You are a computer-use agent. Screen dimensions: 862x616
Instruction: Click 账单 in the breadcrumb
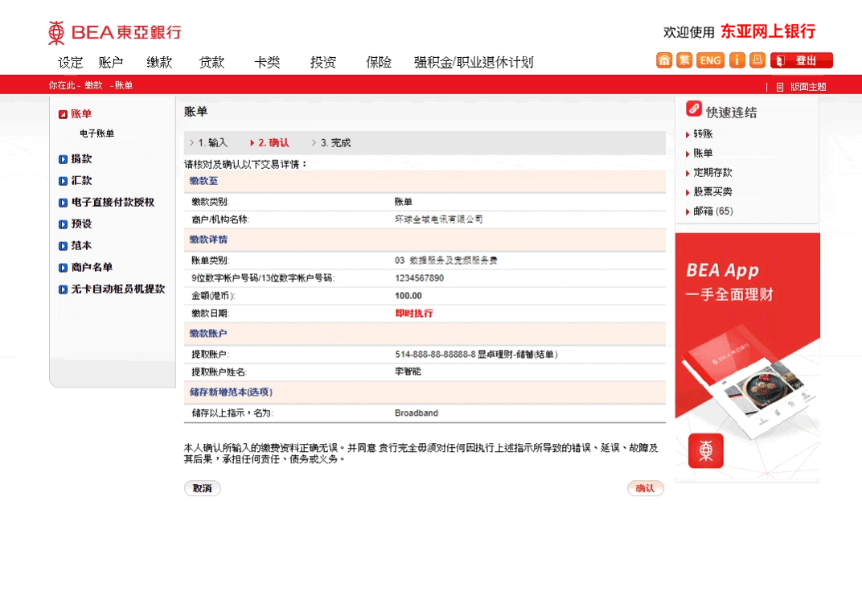click(x=124, y=85)
